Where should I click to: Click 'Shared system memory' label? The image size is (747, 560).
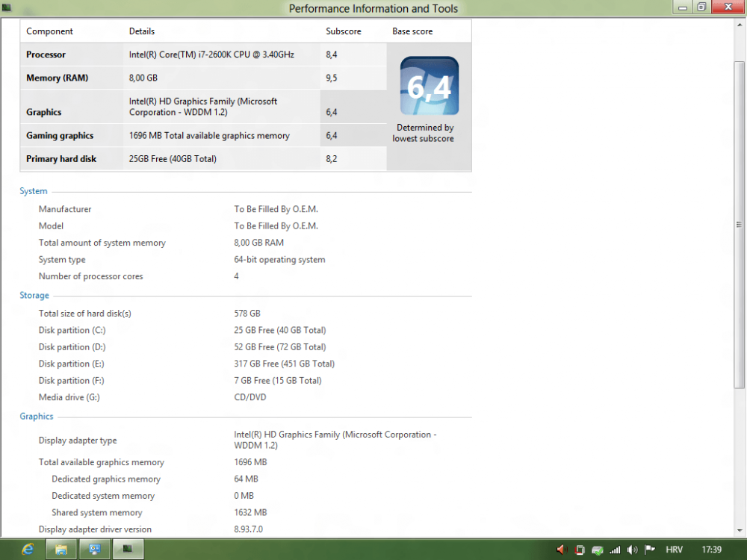pyautogui.click(x=96, y=512)
